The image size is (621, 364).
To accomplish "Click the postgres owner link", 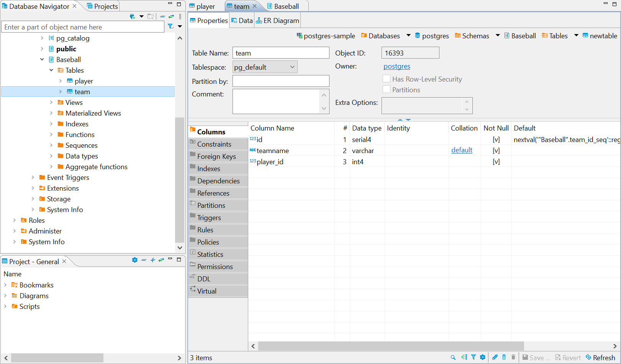I will point(397,66).
